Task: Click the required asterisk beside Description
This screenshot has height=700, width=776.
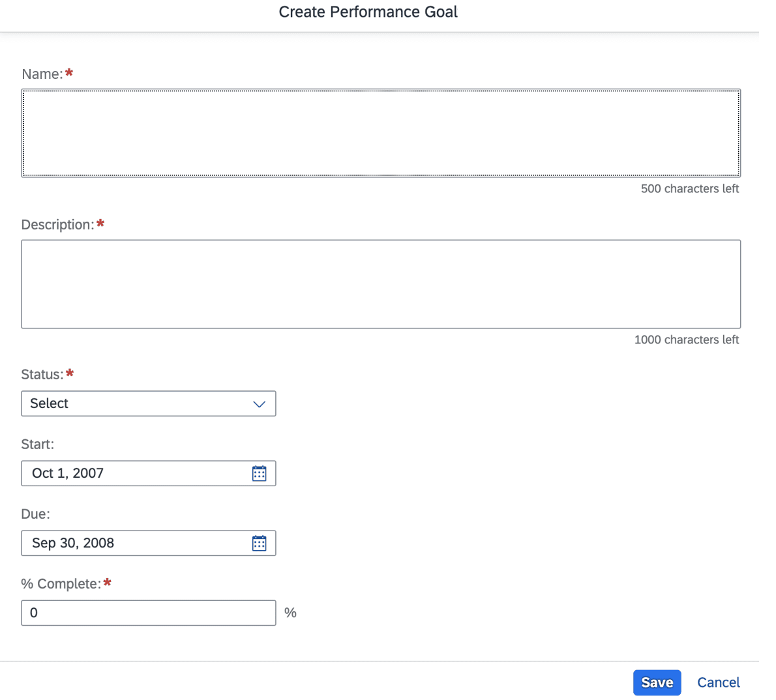Action: click(100, 223)
